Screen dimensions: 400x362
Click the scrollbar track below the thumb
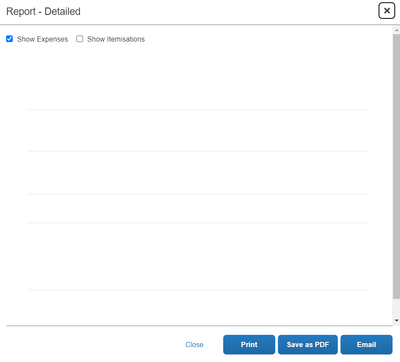(x=396, y=308)
